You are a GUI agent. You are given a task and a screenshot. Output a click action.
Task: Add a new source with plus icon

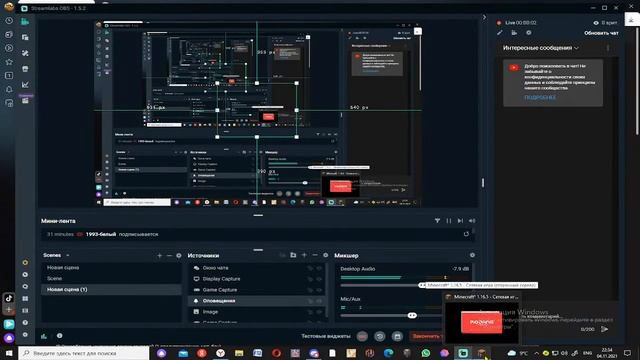304,255
